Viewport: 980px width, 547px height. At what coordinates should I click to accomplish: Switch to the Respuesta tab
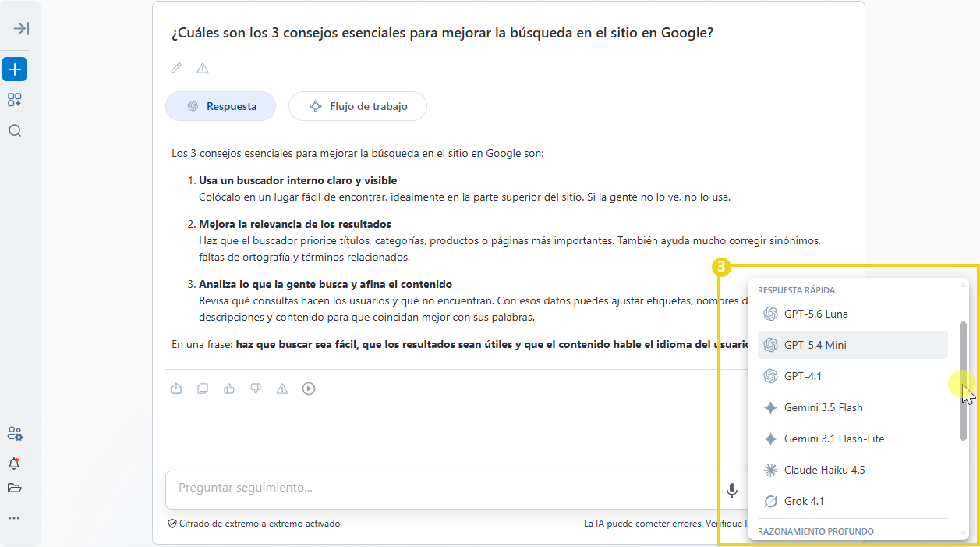click(x=221, y=106)
